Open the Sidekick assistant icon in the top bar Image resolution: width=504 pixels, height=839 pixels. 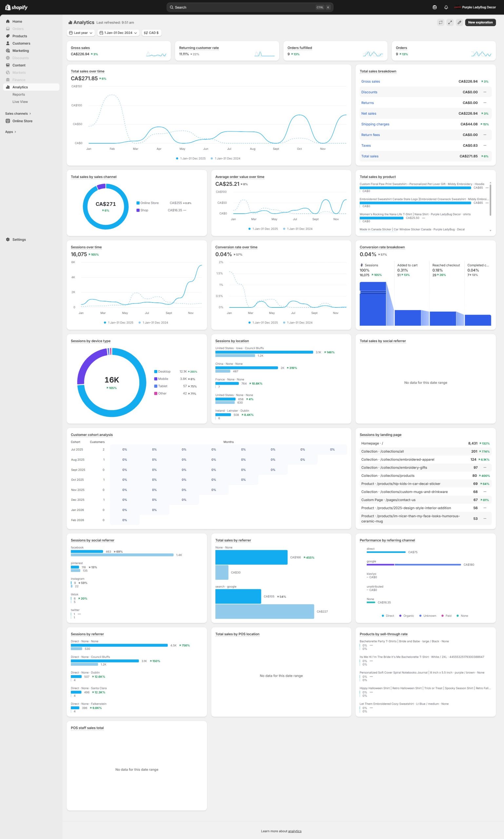[435, 7]
